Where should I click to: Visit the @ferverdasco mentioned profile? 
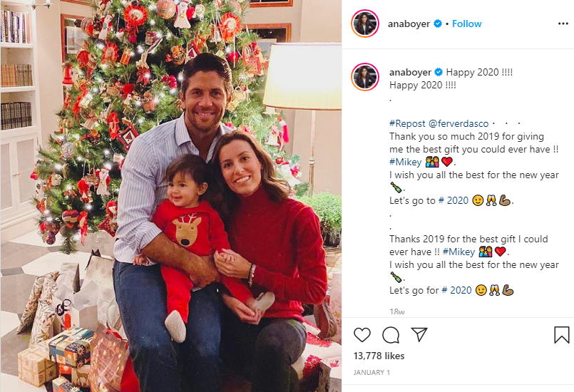458,124
